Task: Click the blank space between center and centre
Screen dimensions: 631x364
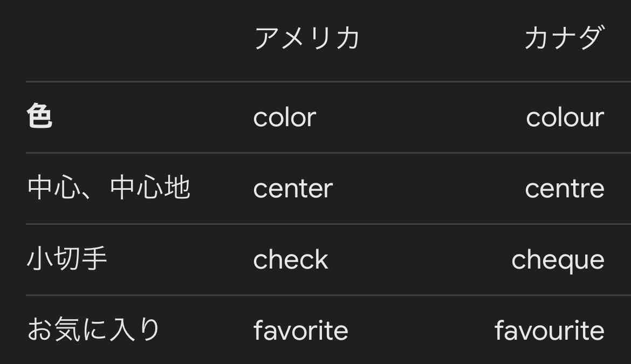Action: coord(429,189)
